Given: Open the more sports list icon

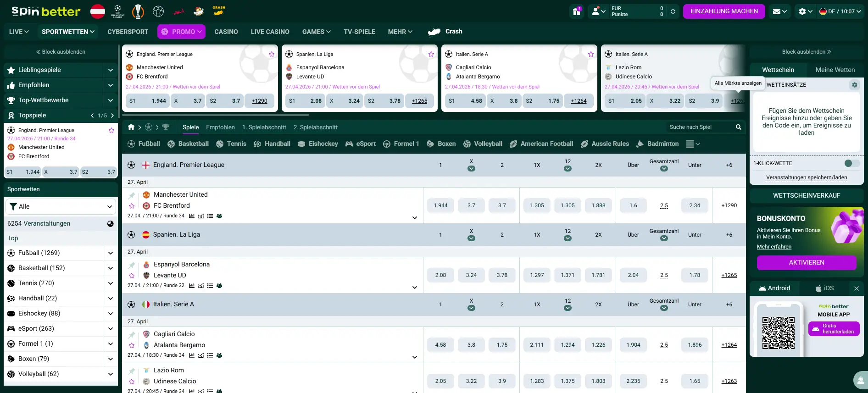Looking at the screenshot, I should (693, 144).
